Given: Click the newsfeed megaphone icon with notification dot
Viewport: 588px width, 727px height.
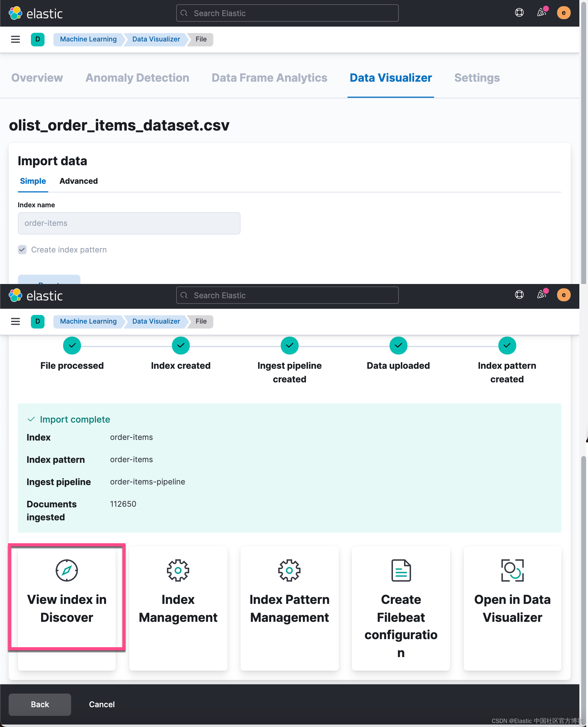Looking at the screenshot, I should click(x=541, y=13).
